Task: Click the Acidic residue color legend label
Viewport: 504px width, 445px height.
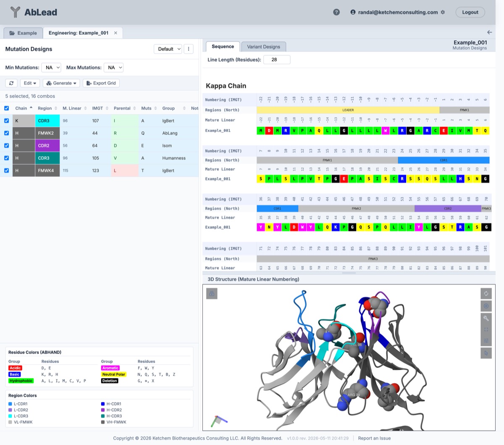Action: [15, 368]
